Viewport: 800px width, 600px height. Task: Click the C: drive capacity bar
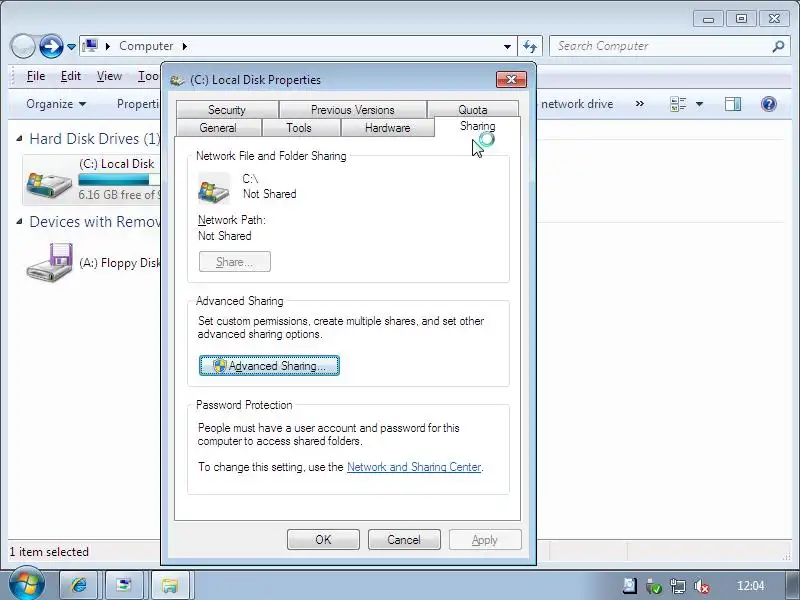pyautogui.click(x=119, y=179)
